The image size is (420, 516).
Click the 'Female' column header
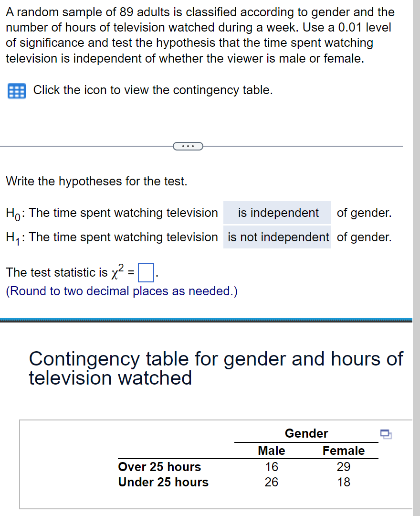pos(344,450)
